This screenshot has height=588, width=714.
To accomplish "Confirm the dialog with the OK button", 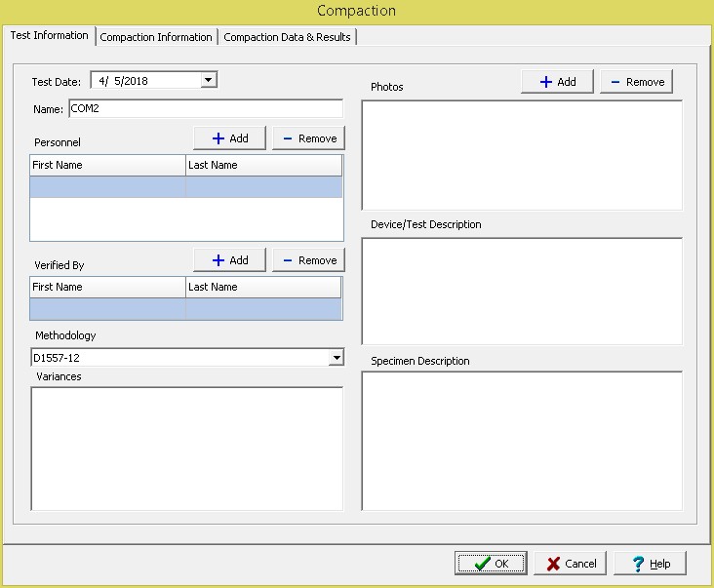I will pyautogui.click(x=491, y=564).
